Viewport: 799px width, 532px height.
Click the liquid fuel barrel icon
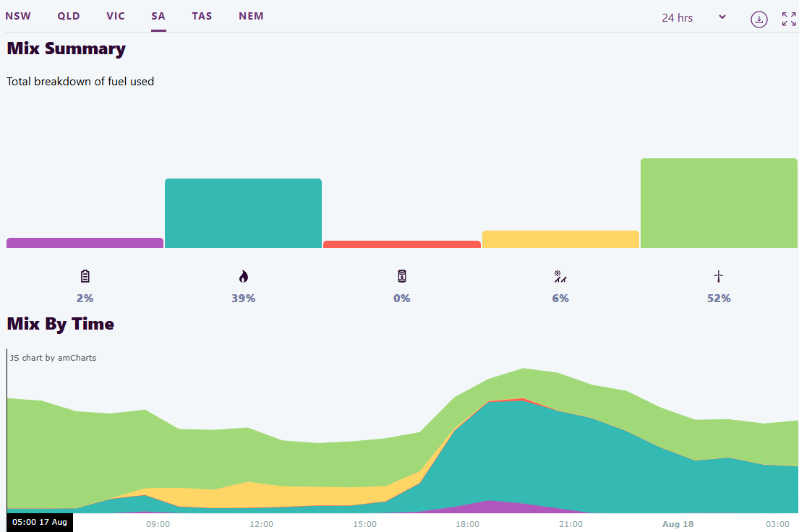tap(402, 276)
